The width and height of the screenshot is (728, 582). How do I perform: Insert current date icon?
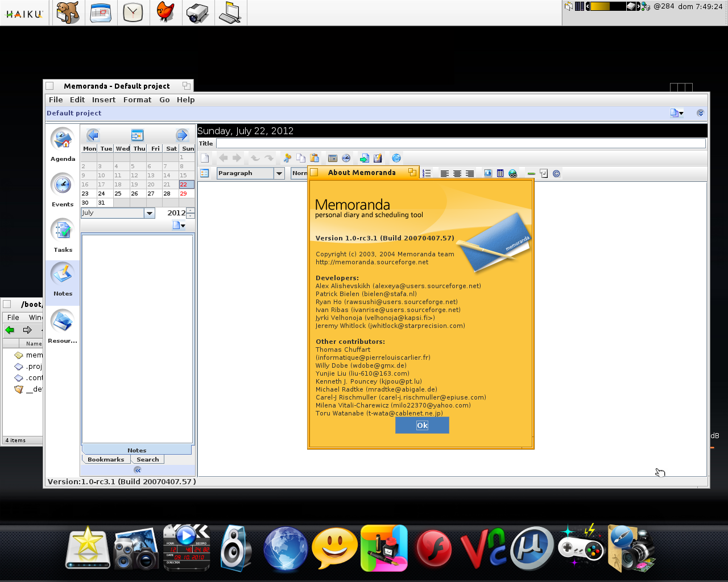pyautogui.click(x=333, y=158)
